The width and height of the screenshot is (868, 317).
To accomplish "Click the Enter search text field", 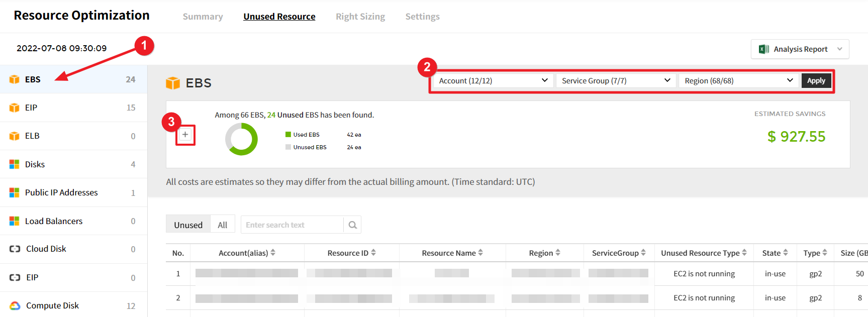I will (x=292, y=225).
